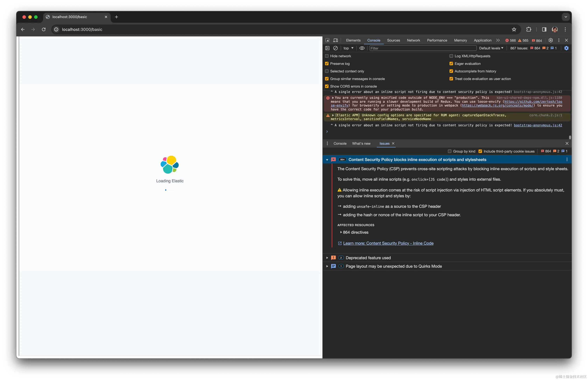Open the What's new drawer tab
588x380 pixels.
coord(361,143)
